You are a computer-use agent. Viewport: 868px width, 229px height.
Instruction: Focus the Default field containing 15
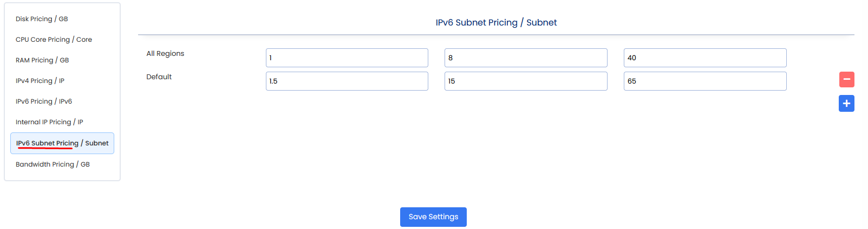click(525, 81)
